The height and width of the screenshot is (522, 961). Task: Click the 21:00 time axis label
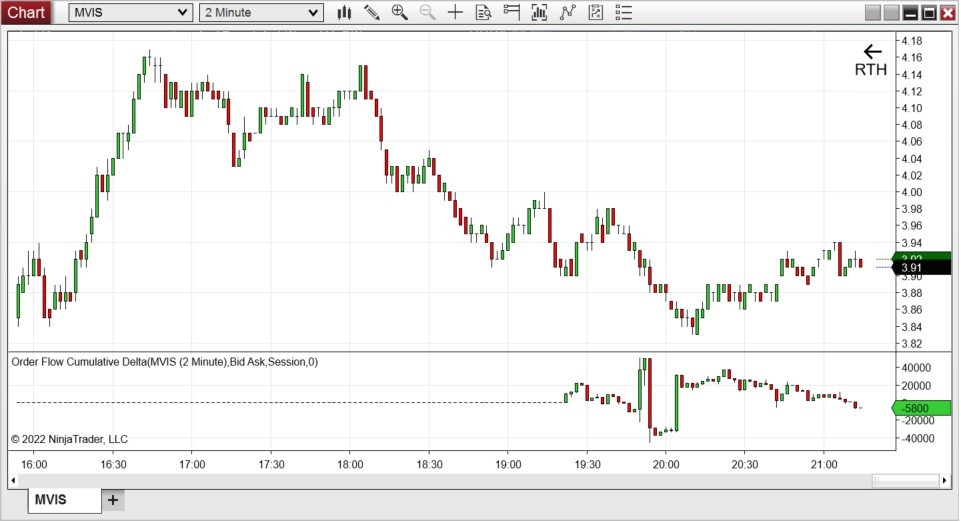(824, 464)
